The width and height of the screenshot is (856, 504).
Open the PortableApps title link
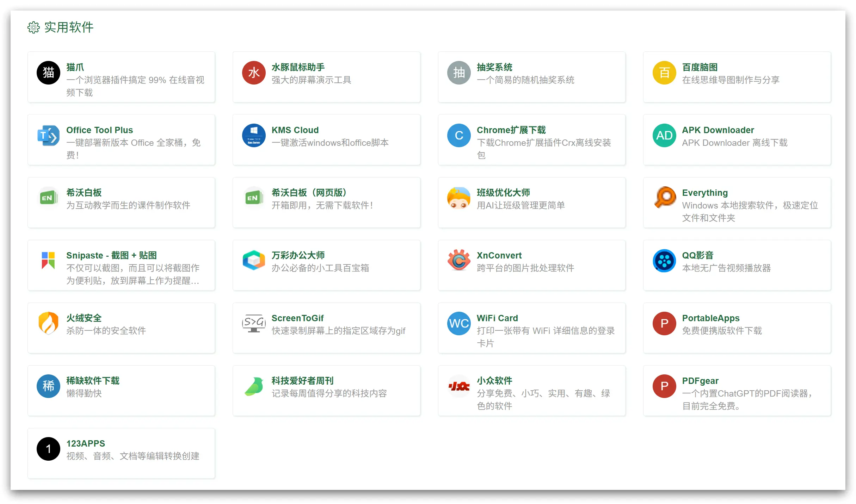[x=711, y=318]
